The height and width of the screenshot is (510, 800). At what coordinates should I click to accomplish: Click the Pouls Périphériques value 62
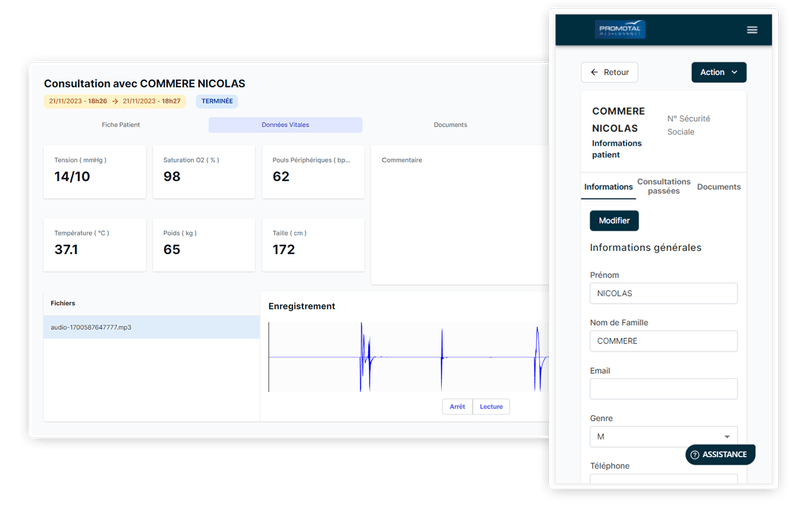point(281,176)
